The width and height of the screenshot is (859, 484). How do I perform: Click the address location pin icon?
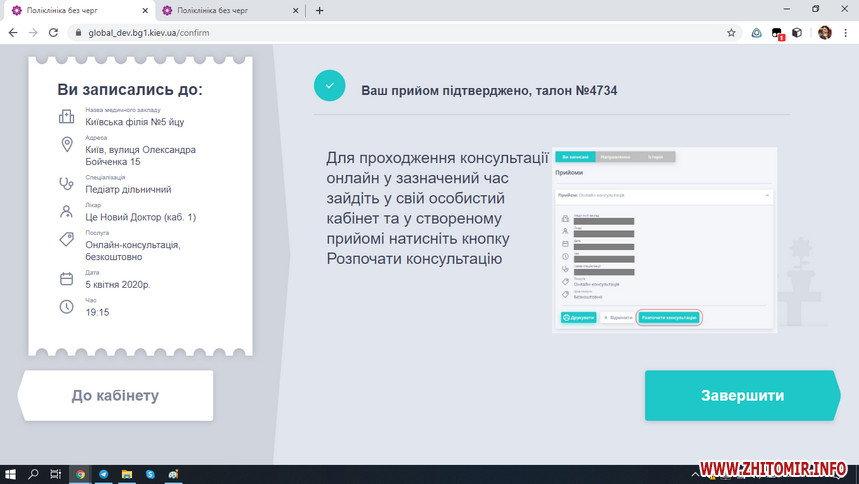(67, 146)
